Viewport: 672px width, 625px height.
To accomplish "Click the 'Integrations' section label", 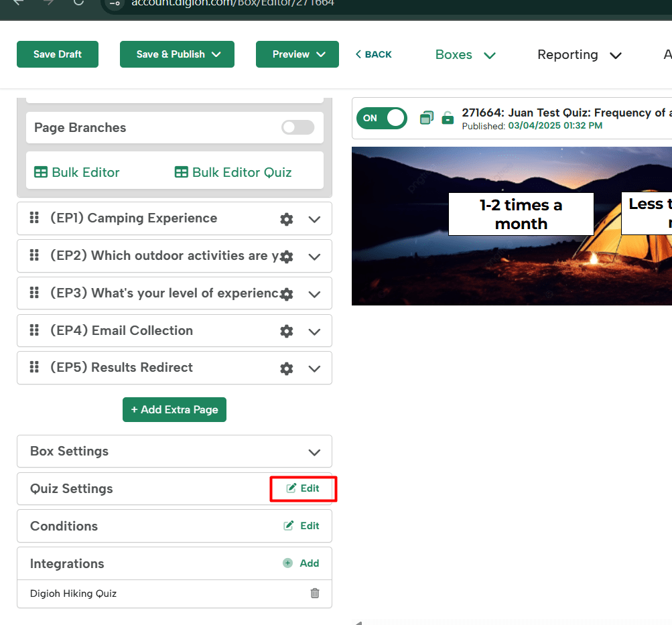I will [67, 564].
